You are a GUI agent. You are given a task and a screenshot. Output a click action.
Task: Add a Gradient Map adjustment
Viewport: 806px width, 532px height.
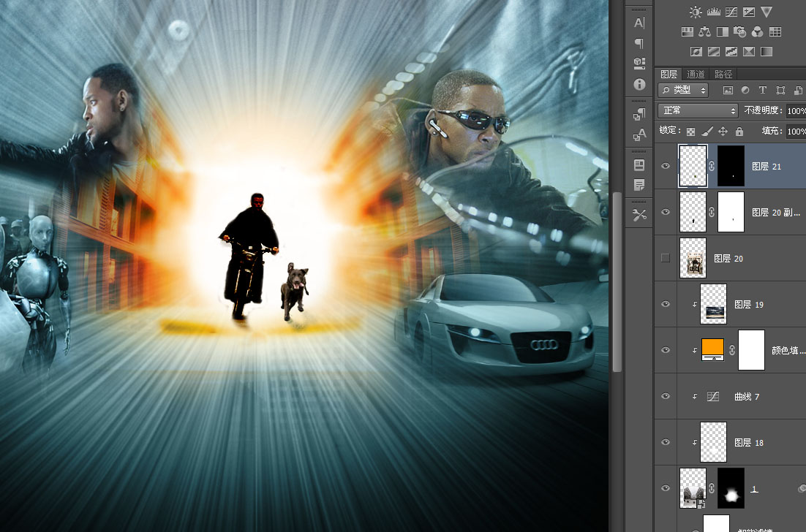[767, 51]
